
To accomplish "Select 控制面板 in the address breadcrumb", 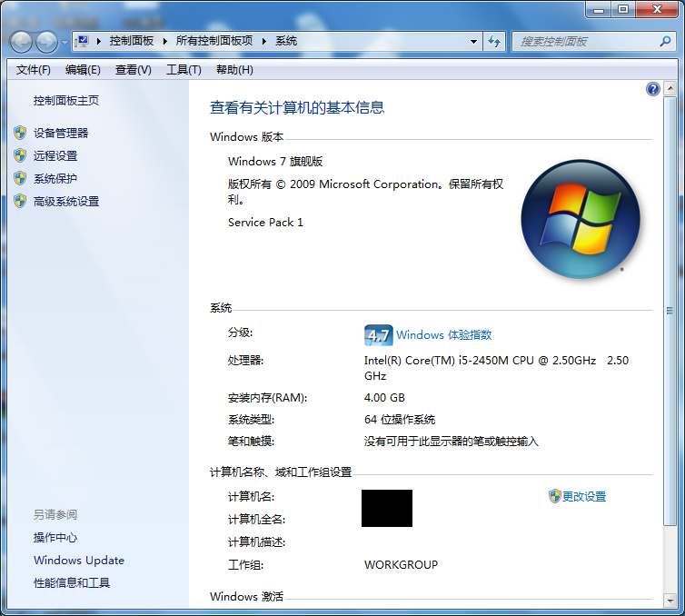I will [x=132, y=41].
